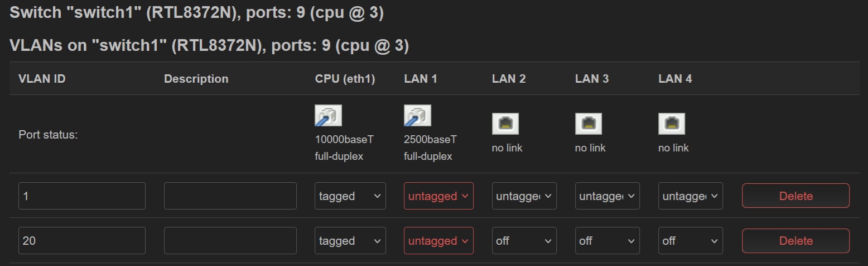
Task: Click the VLAN ID field containing 1
Action: (x=82, y=196)
